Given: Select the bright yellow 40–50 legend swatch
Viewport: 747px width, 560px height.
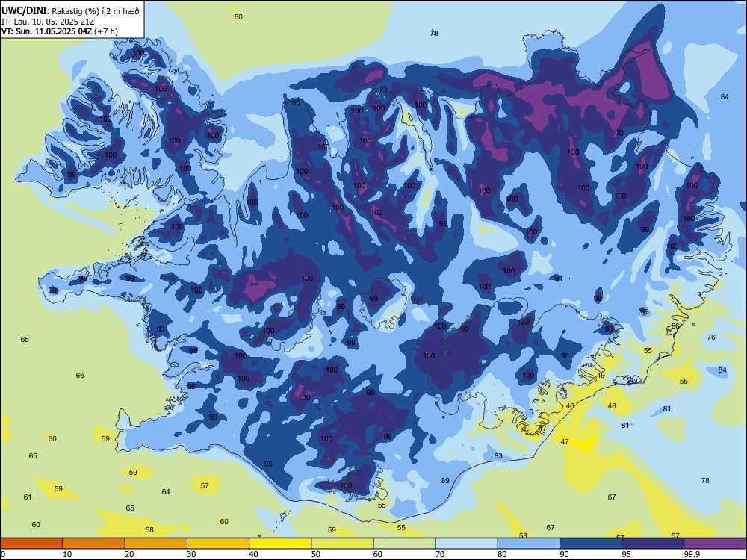Looking at the screenshot, I should tap(280, 544).
